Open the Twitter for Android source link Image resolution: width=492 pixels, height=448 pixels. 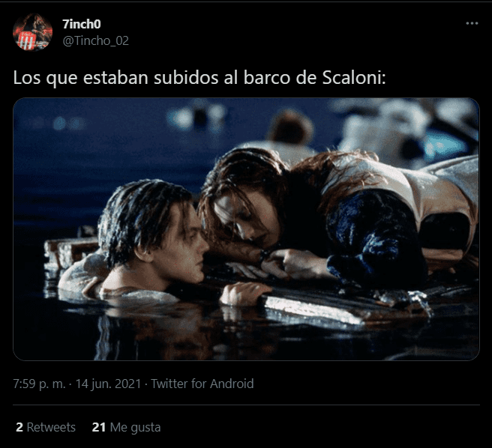click(202, 384)
